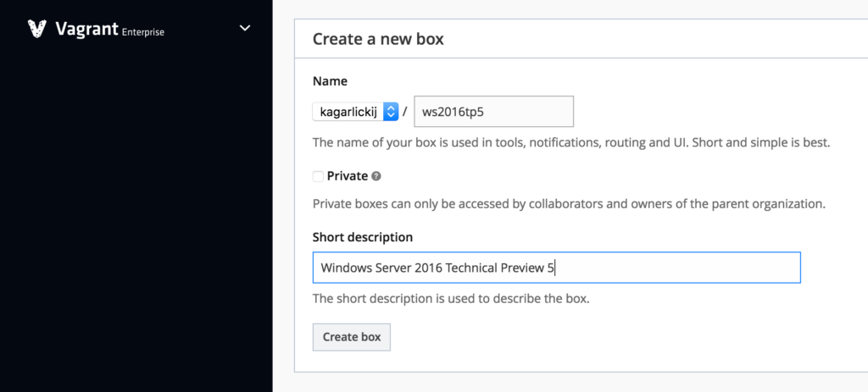Click the 'Name' field label
The height and width of the screenshot is (392, 868).
click(330, 81)
